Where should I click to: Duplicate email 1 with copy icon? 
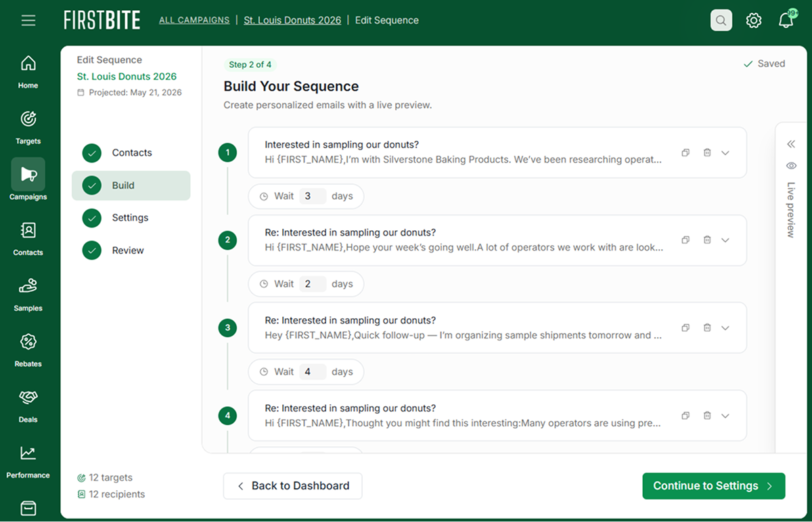coord(685,153)
